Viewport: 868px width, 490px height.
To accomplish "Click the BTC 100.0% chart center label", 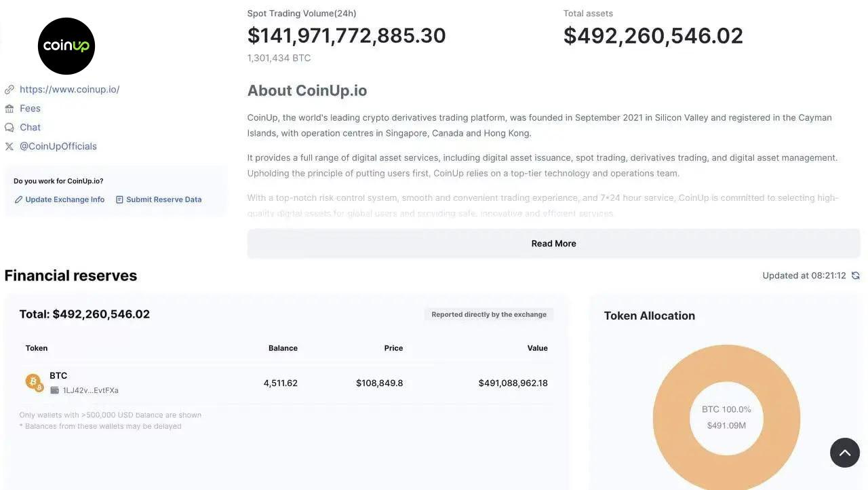I will [x=726, y=409].
